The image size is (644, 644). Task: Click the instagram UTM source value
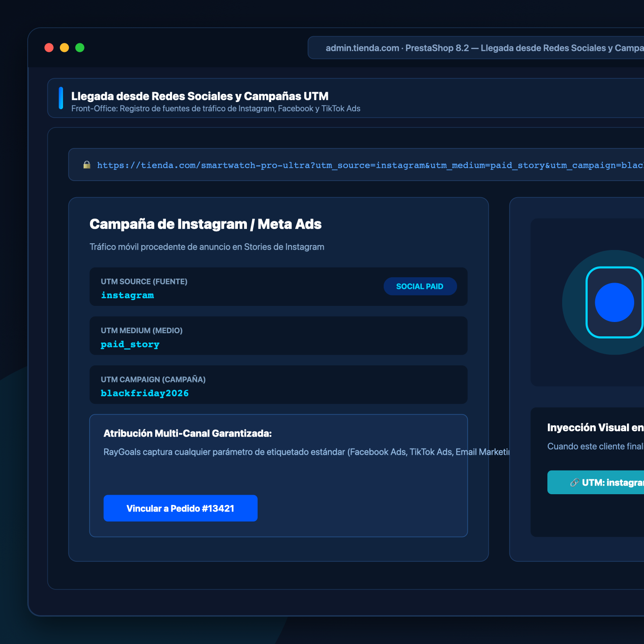pyautogui.click(x=127, y=295)
